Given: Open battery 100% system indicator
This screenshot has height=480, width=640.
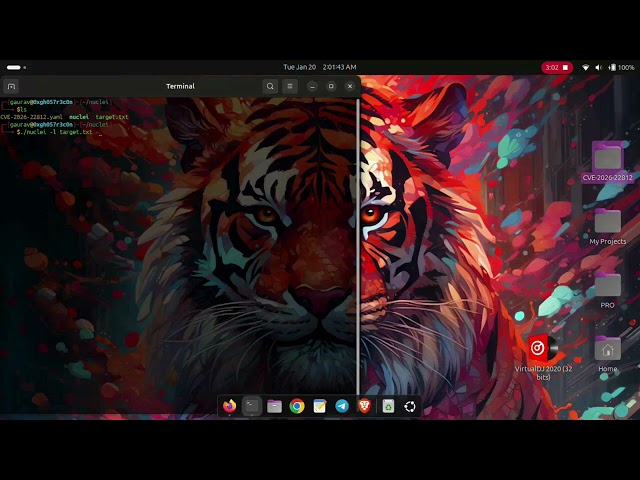Looking at the screenshot, I should 621,67.
